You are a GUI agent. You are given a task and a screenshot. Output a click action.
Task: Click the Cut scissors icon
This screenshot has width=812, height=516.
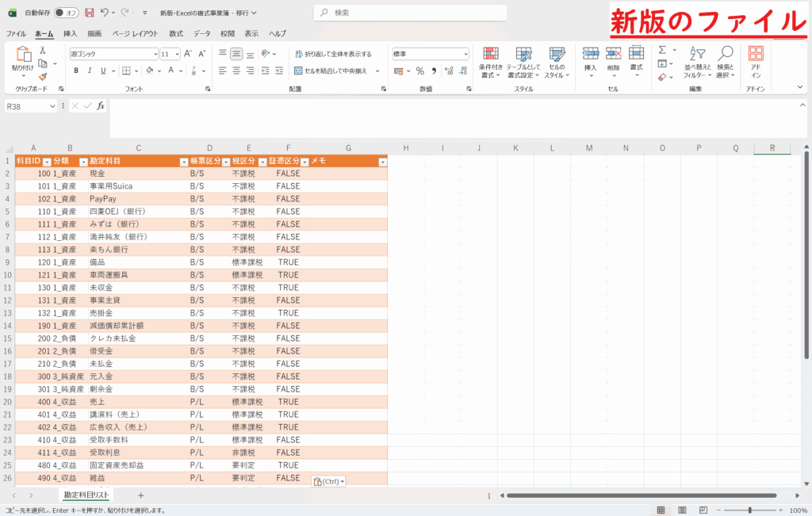coord(43,50)
